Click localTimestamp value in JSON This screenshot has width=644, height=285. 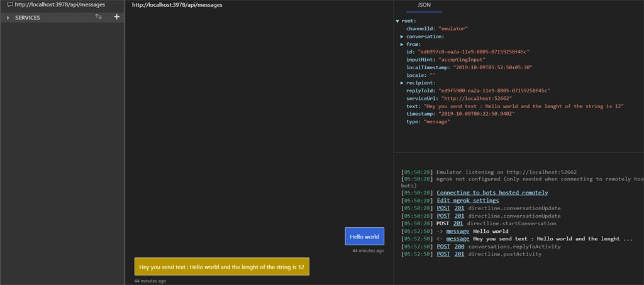click(x=493, y=67)
